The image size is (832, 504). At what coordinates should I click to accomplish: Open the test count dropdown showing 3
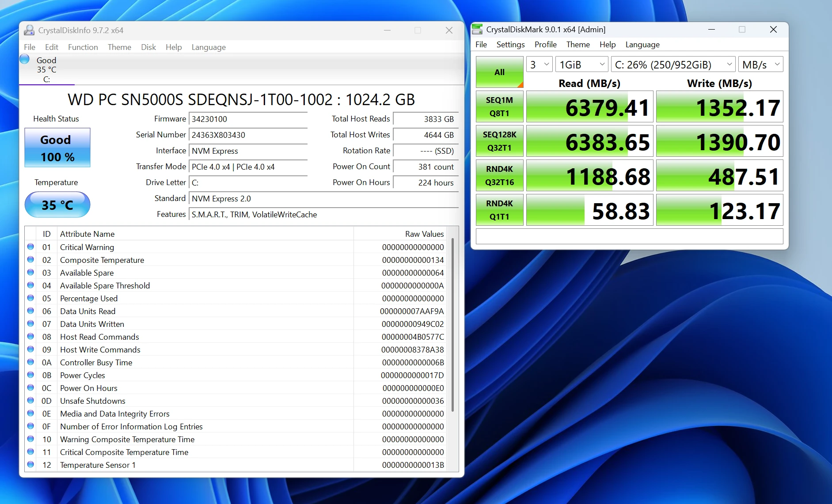tap(539, 64)
